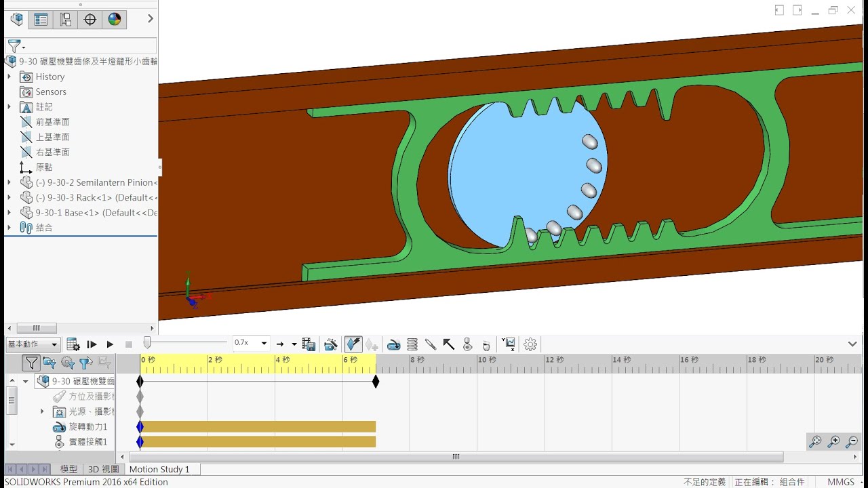868x488 pixels.
Task: Toggle the Filter Animated icon
Action: coord(50,363)
